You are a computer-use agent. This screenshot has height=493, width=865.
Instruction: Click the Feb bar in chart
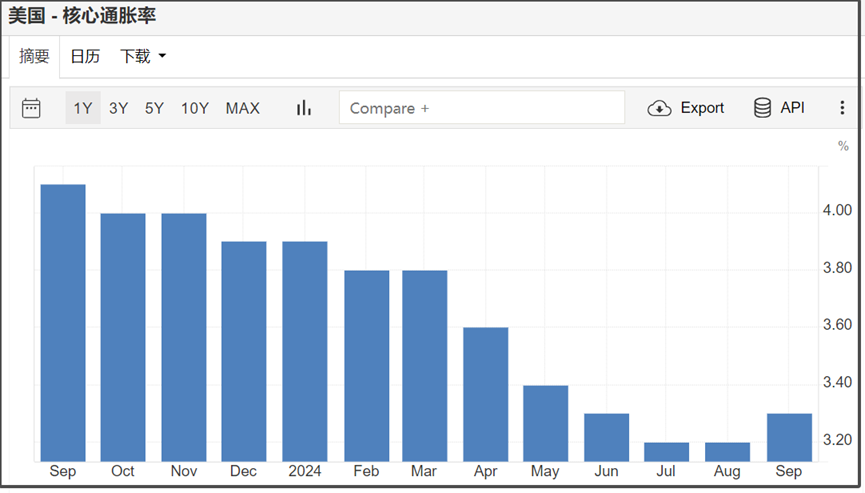pyautogui.click(x=366, y=366)
